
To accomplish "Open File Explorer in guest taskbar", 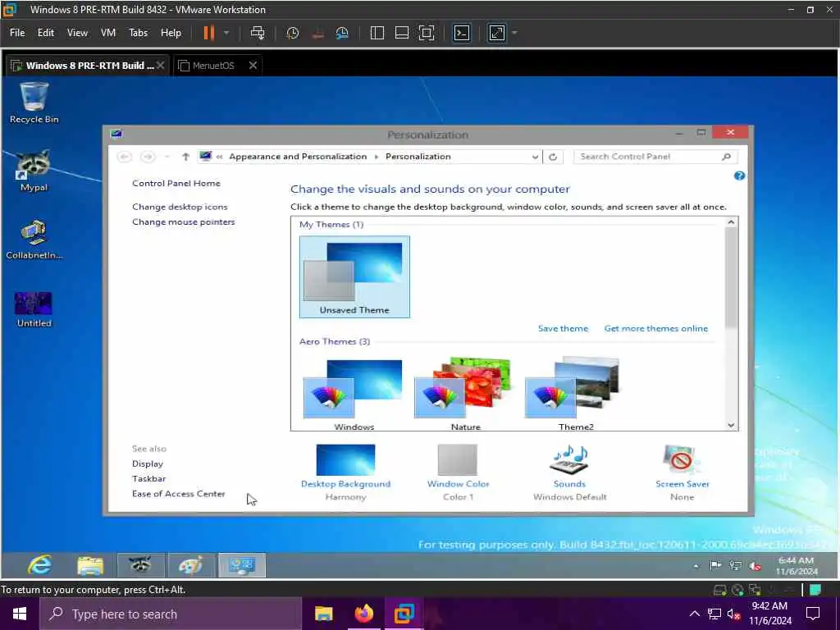I will (x=90, y=565).
